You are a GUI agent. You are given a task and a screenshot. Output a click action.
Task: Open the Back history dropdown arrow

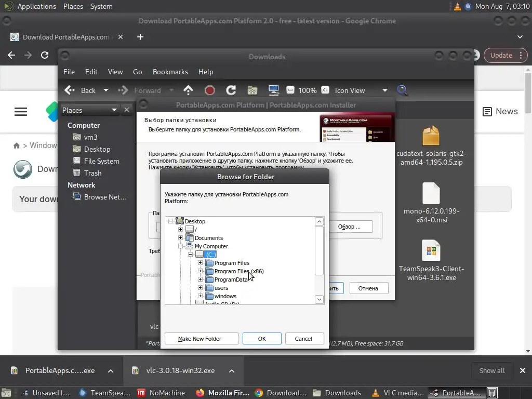(106, 90)
